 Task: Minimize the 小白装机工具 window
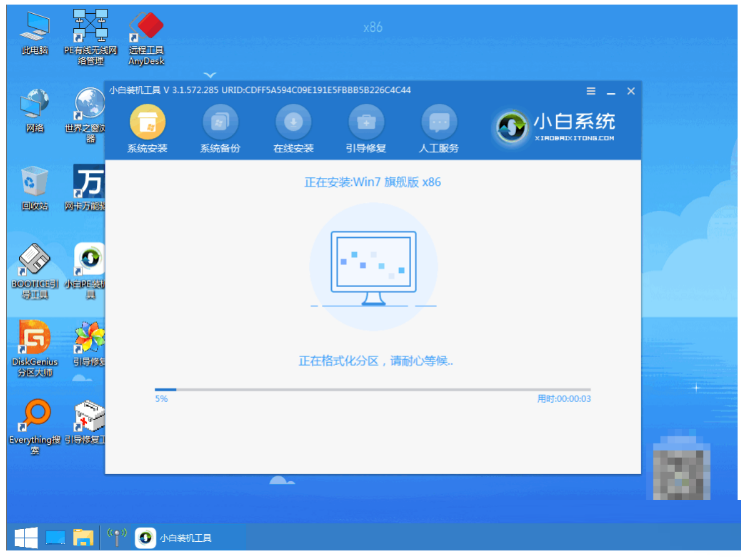(611, 92)
